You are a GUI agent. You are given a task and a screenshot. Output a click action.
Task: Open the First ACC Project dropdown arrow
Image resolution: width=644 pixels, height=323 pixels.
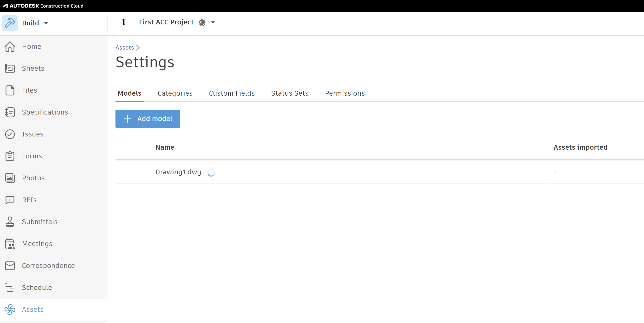[x=213, y=22]
